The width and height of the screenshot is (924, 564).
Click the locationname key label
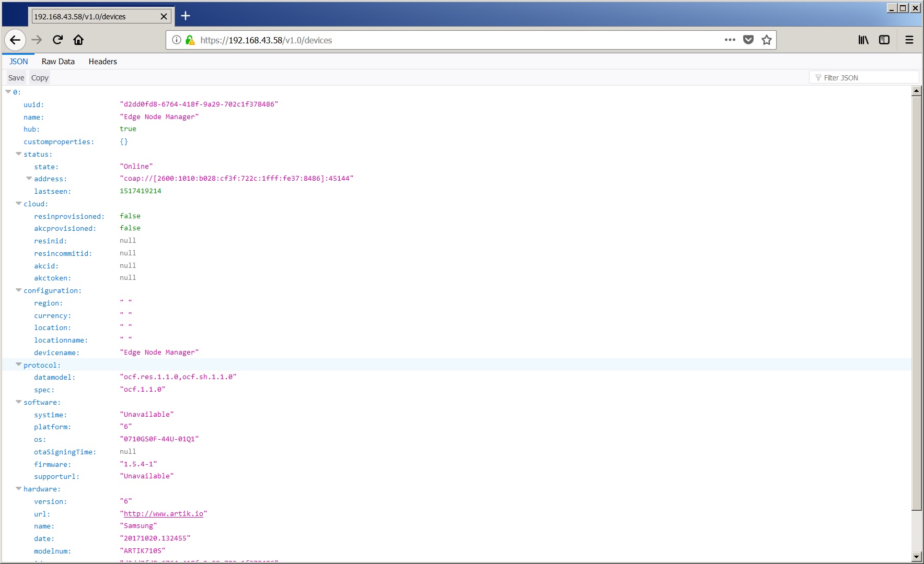pos(61,340)
